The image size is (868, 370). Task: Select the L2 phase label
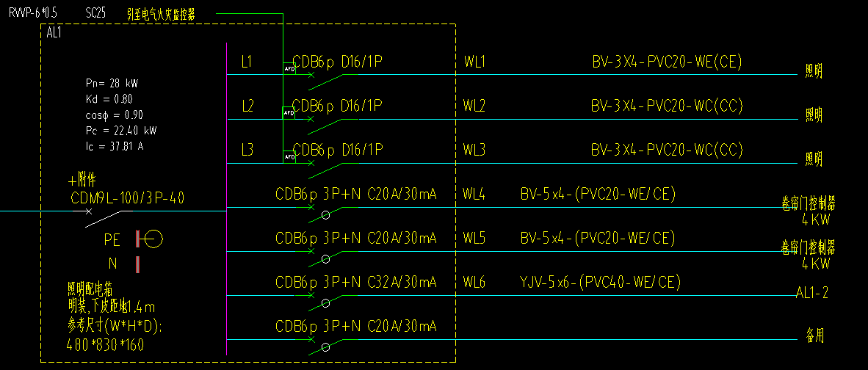[247, 106]
